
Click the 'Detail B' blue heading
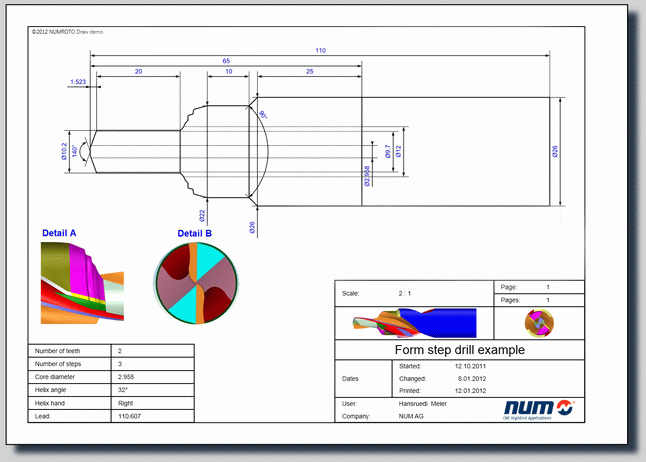pos(195,234)
